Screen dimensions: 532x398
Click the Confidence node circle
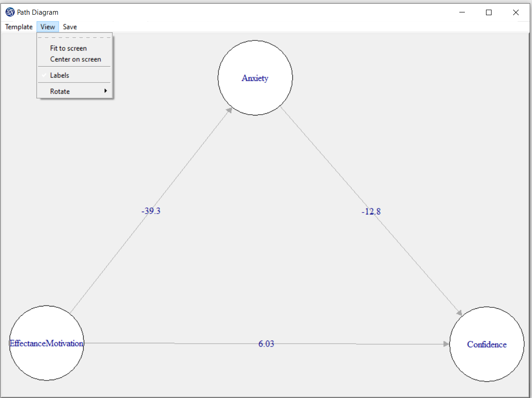pyautogui.click(x=486, y=344)
